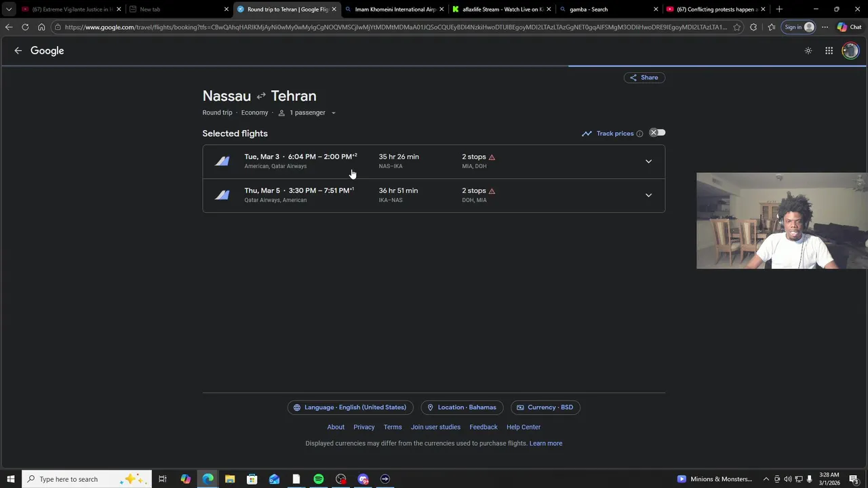Toggle dark theme sun icon
Viewport: 868px width, 488px height.
click(x=808, y=51)
